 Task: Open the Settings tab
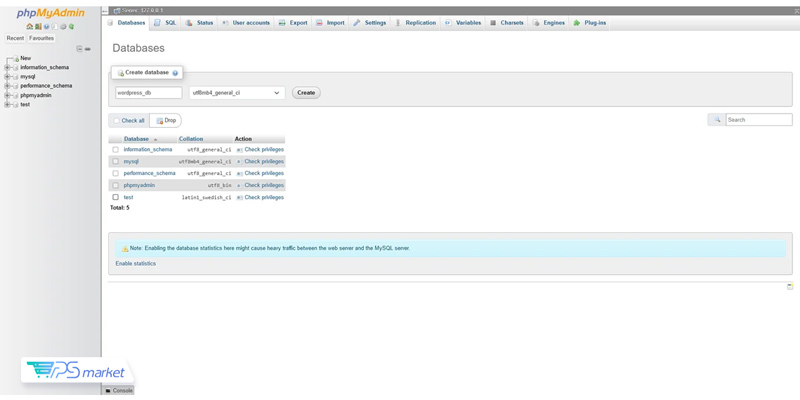coord(370,23)
